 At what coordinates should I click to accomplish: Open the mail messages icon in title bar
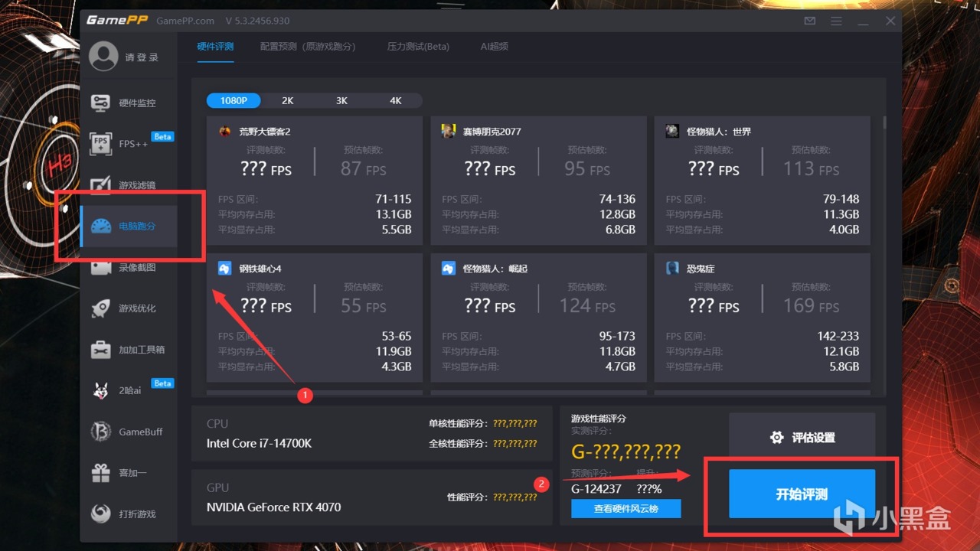[810, 21]
